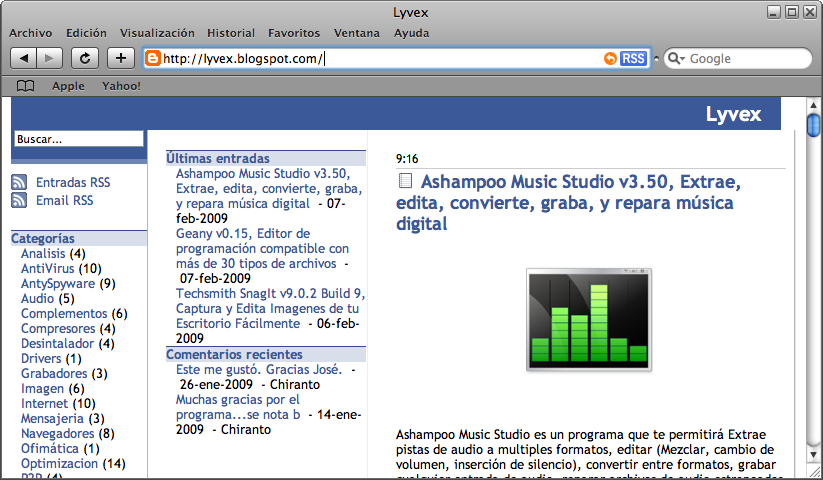Click the orange snapback arrow in the address bar
Viewport: 823px width, 480px height.
[610, 59]
